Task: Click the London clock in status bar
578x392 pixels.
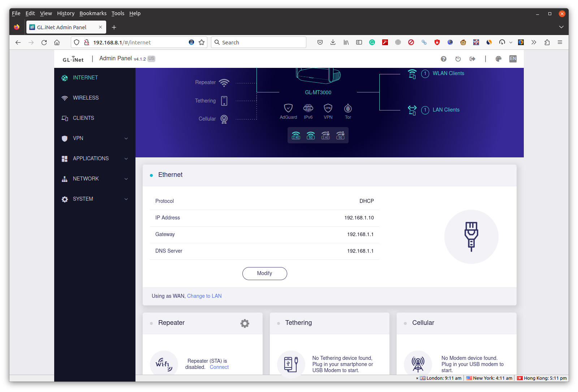Action: coord(440,378)
